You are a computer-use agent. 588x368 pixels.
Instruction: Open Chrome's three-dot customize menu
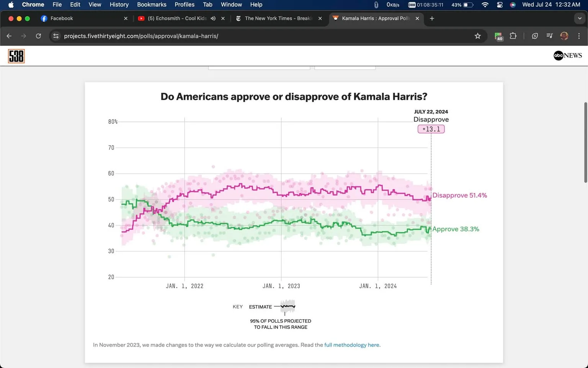(x=579, y=36)
